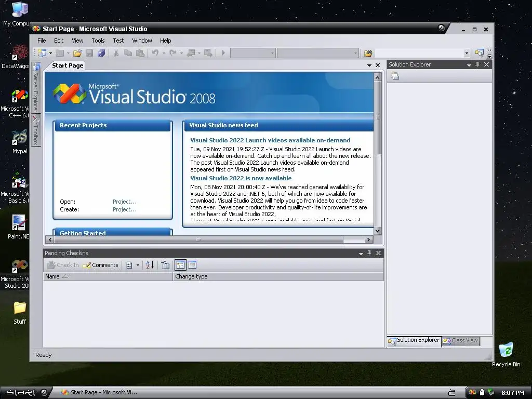Click the Start Page scroll up arrow
The width and height of the screenshot is (532, 399).
coord(377,77)
